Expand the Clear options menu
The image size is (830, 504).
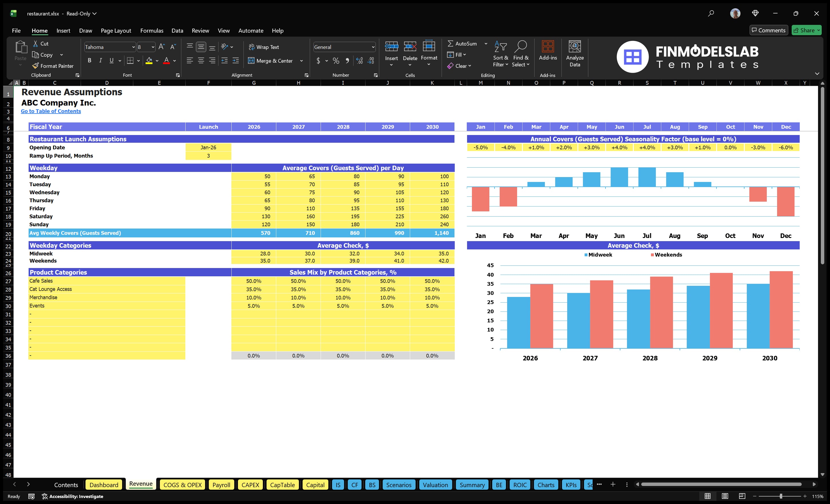(470, 66)
